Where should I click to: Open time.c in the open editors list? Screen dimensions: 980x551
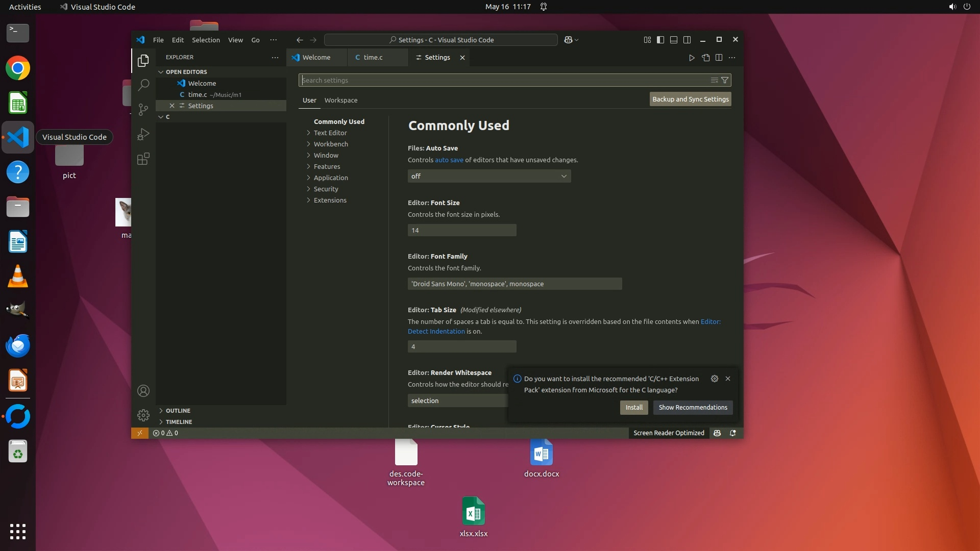click(x=198, y=94)
